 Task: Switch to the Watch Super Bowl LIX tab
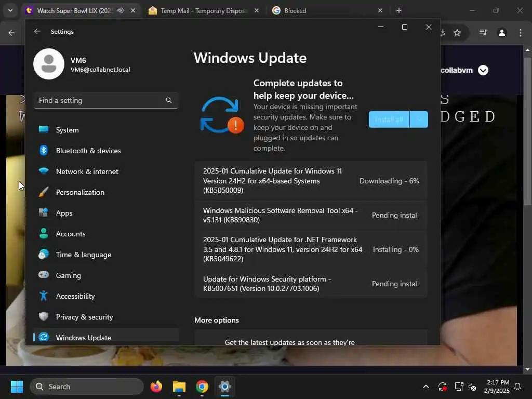tap(75, 11)
